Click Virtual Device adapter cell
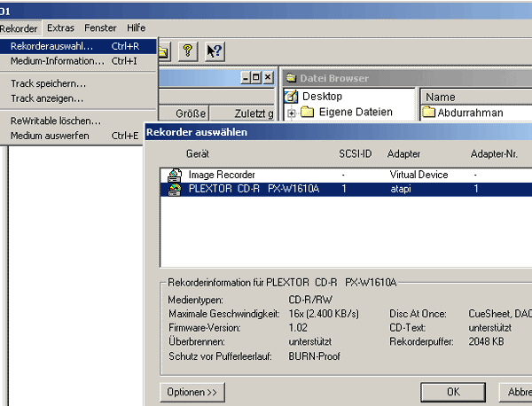This screenshot has height=406, width=532. pos(419,175)
